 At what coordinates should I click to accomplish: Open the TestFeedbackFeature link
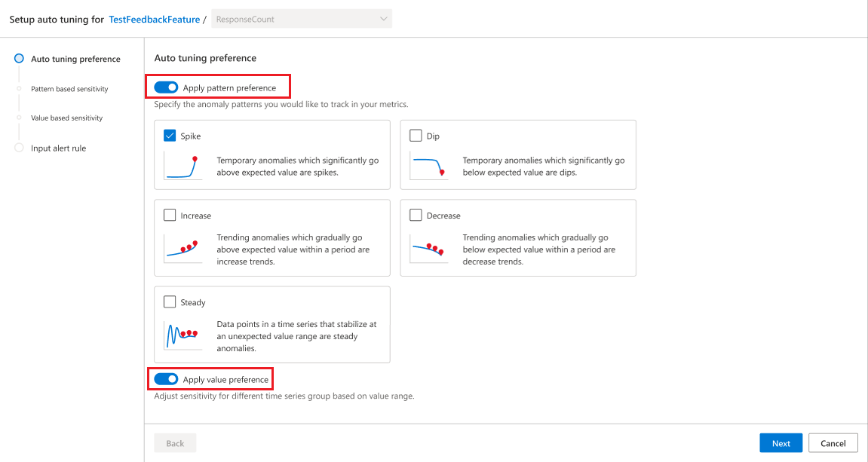(155, 20)
